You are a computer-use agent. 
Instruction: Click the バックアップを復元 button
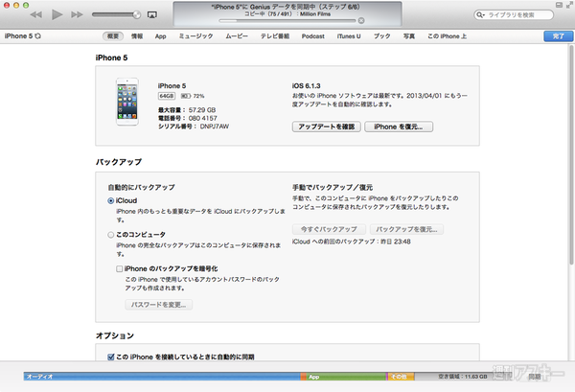[406, 229]
